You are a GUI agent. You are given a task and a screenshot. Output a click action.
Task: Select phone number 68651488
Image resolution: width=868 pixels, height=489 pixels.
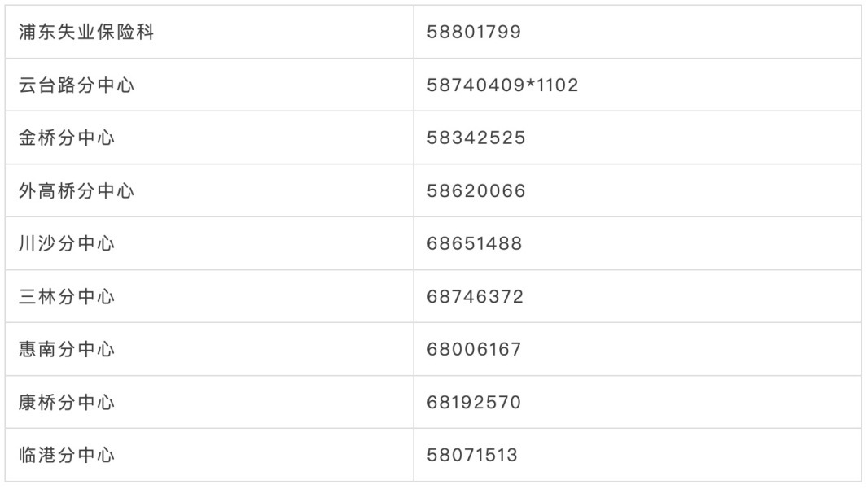point(475,243)
